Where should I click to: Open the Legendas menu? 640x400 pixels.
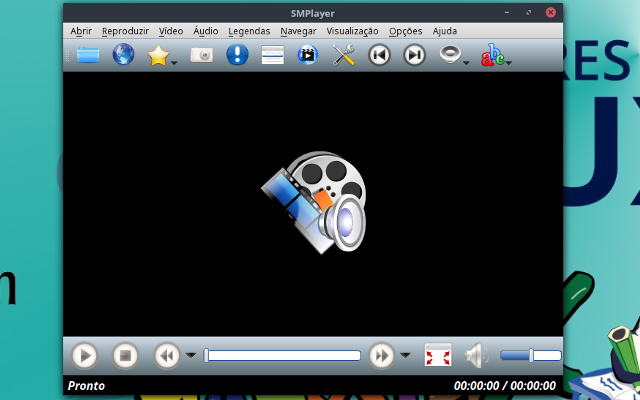(x=249, y=31)
